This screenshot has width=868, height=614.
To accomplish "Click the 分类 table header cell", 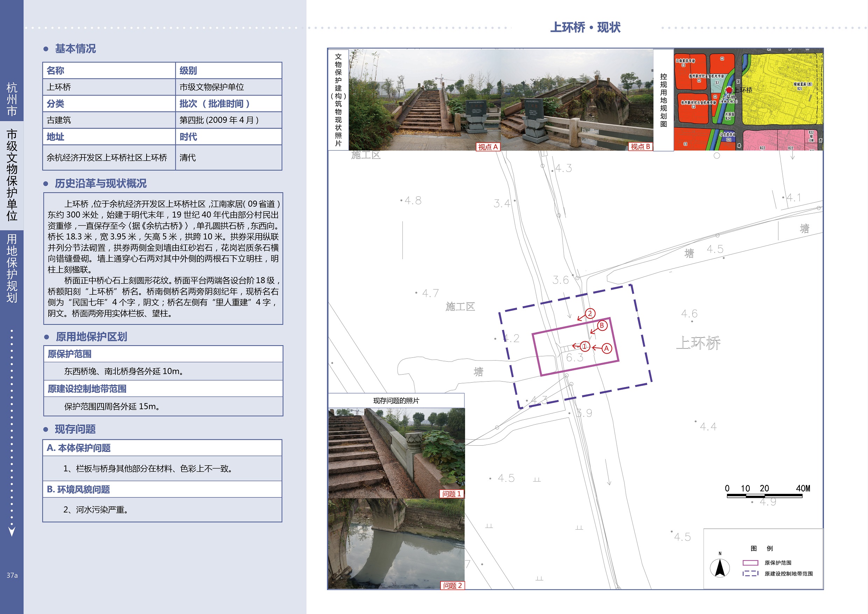I will coord(109,103).
